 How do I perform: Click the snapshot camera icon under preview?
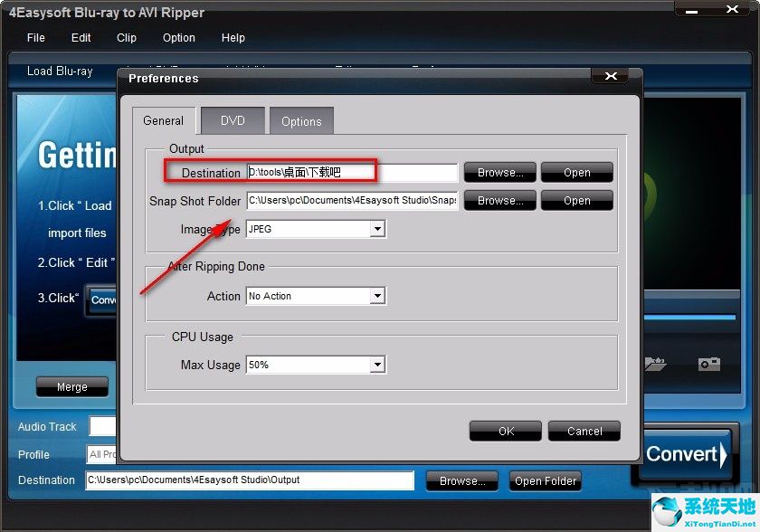pyautogui.click(x=709, y=364)
